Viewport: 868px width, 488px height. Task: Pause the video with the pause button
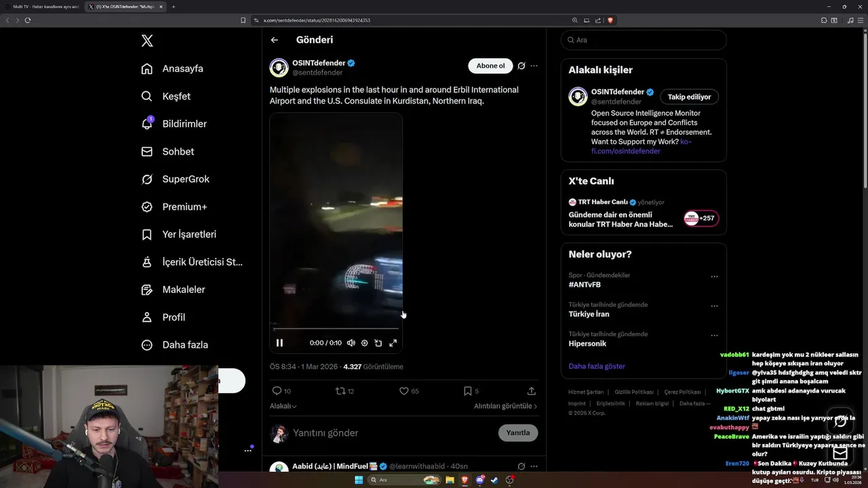(x=279, y=343)
